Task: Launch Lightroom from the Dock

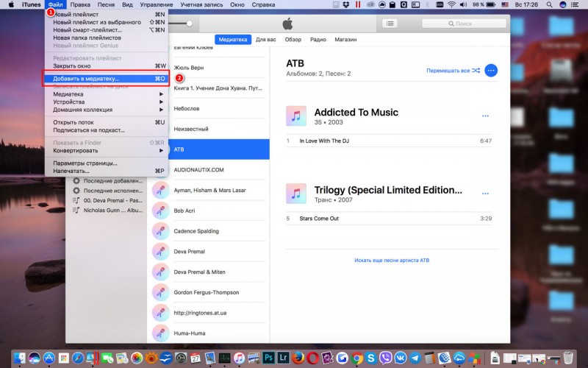Action: [x=283, y=358]
